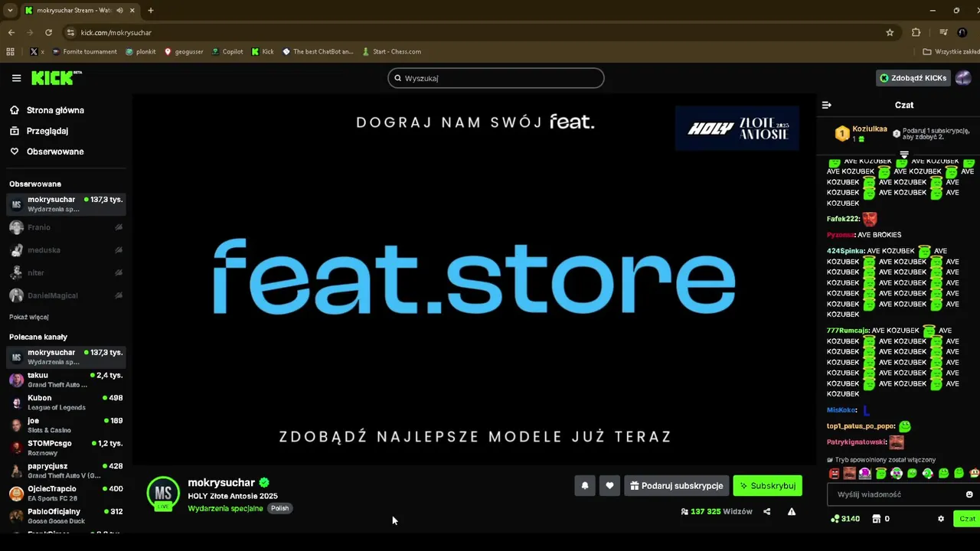Open PabloOficjalny recommended channel

click(66, 516)
